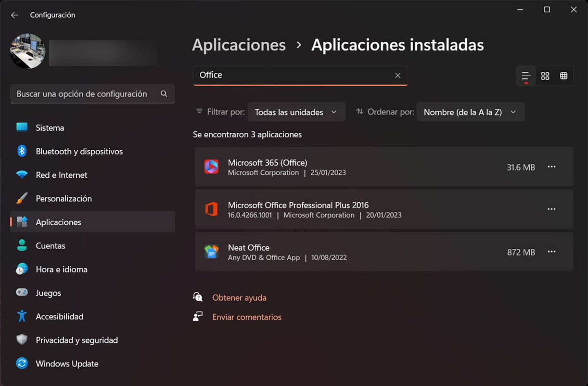588x386 pixels.
Task: Open Hora e idioma category
Action: coord(92,269)
